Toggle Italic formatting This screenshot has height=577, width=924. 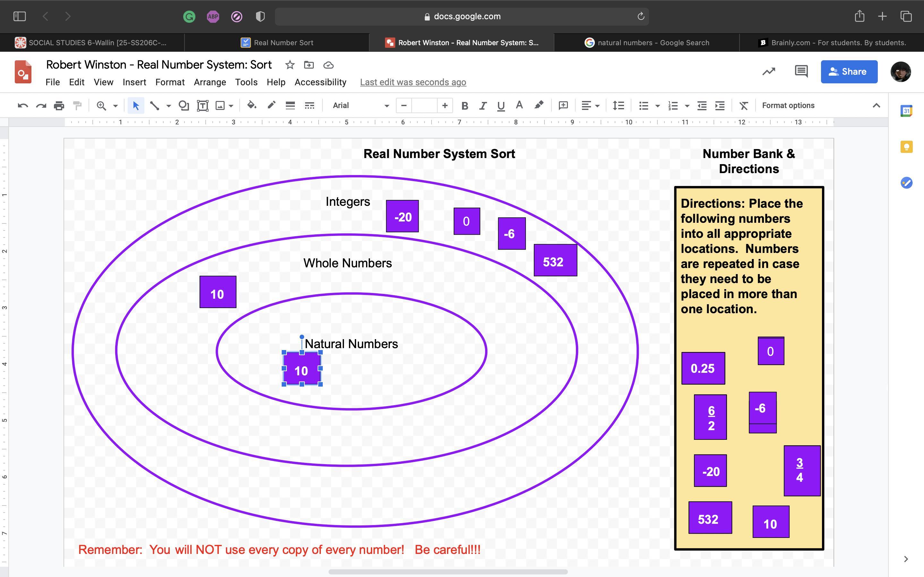tap(483, 106)
